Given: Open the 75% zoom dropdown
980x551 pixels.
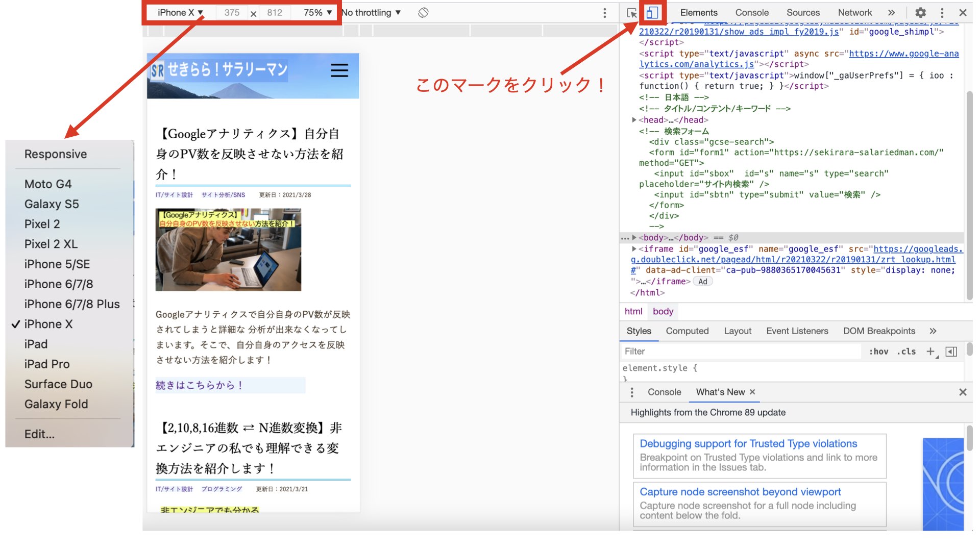Looking at the screenshot, I should [x=317, y=13].
